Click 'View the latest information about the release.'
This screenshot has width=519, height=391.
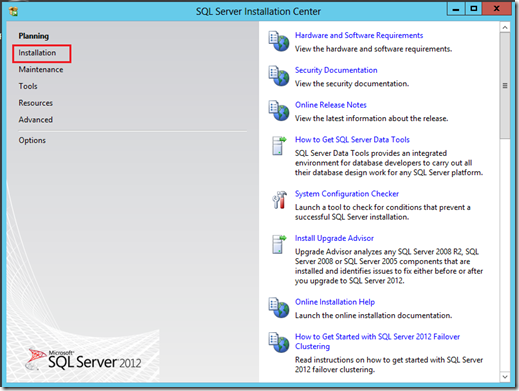371,118
